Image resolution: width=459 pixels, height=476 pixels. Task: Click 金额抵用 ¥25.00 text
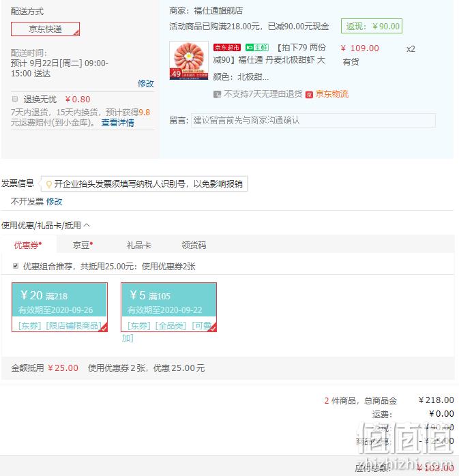[x=44, y=368]
